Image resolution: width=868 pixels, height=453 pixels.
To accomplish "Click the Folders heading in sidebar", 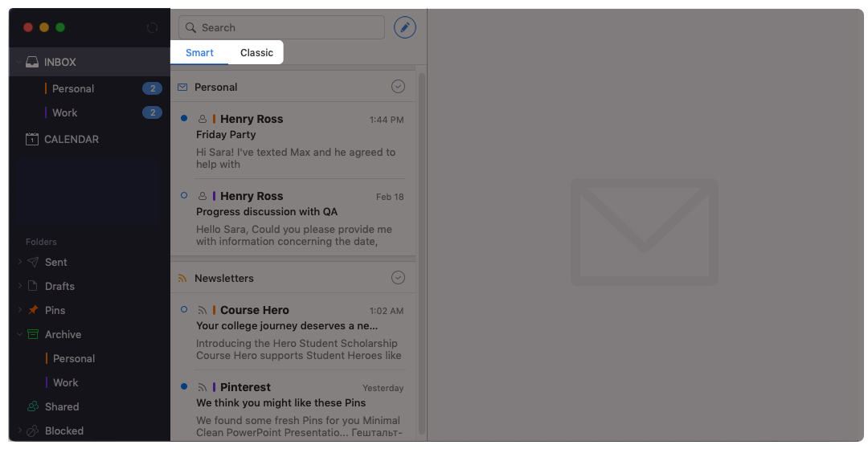I will click(x=41, y=242).
